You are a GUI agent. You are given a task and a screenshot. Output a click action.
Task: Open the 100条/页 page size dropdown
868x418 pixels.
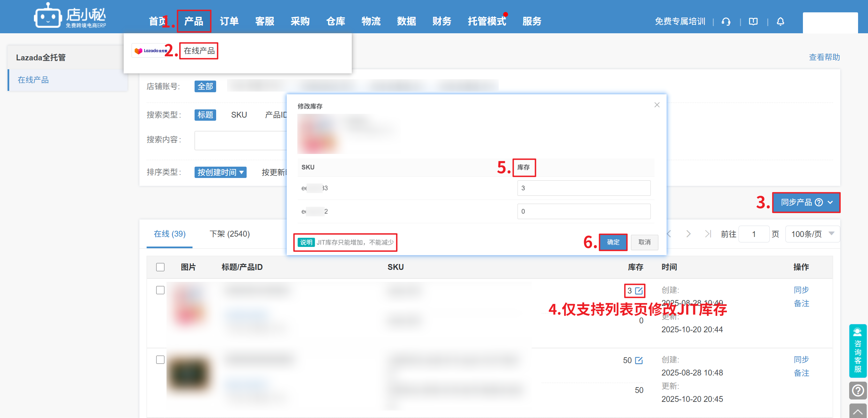812,234
